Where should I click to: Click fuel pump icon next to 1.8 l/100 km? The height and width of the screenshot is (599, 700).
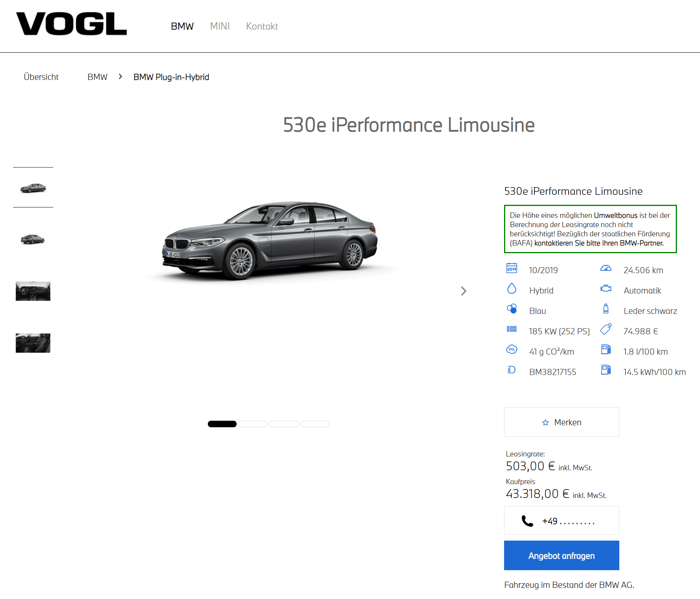pos(606,349)
